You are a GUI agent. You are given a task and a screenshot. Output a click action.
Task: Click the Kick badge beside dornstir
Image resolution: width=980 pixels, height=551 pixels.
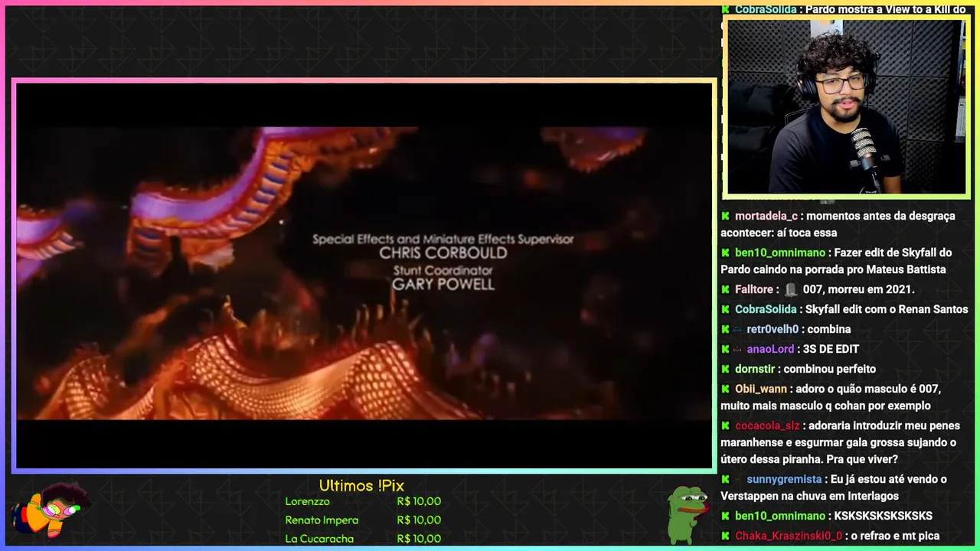pyautogui.click(x=725, y=369)
